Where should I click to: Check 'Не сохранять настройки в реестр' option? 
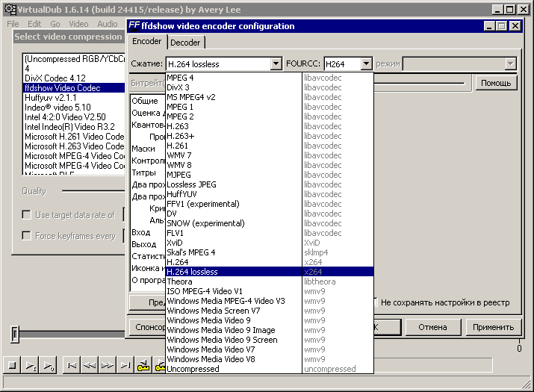coord(374,302)
